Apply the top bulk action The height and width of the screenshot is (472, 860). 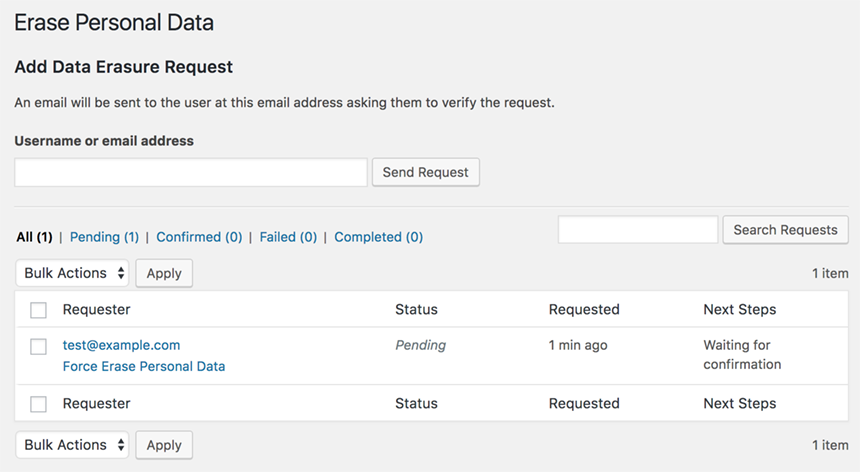164,273
